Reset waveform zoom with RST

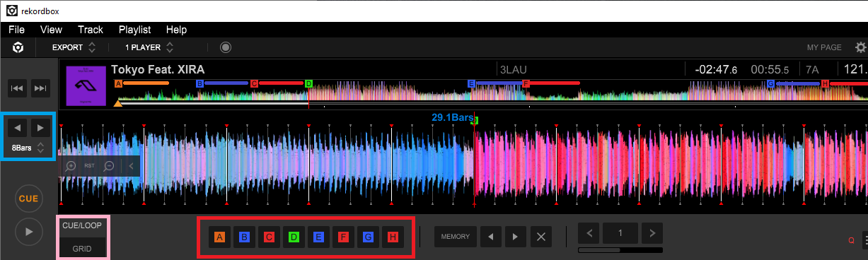90,166
